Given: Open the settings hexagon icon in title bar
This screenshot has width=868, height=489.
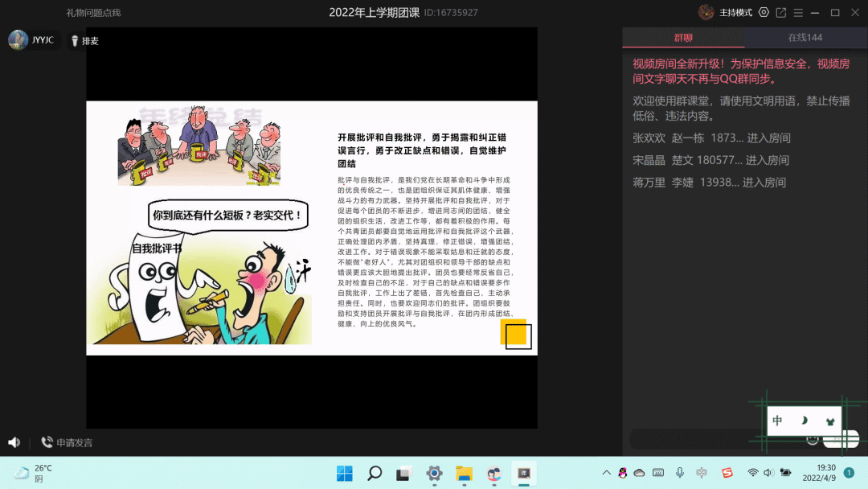Looking at the screenshot, I should (x=764, y=12).
